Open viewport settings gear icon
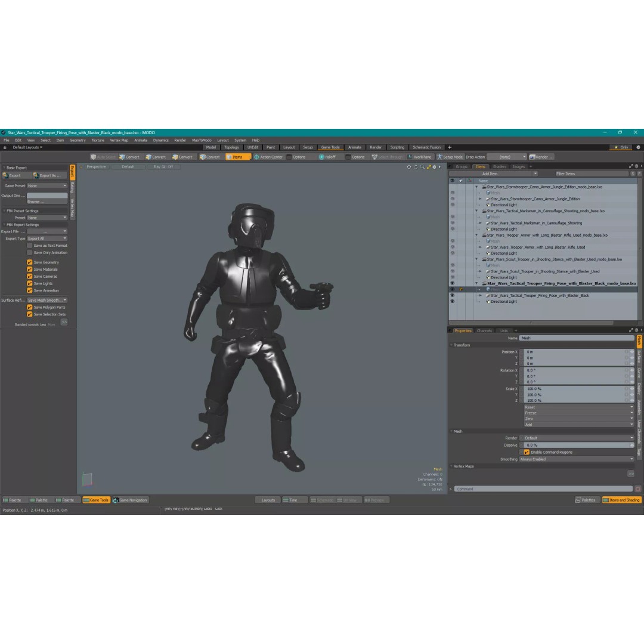Image resolution: width=644 pixels, height=644 pixels. point(434,167)
